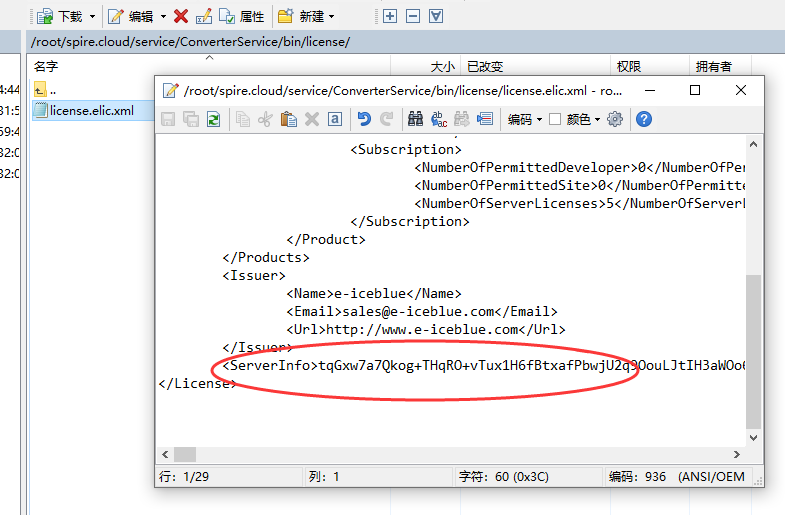The width and height of the screenshot is (785, 515).
Task: Maximize the license.elic.xml editor window
Action: tap(695, 90)
